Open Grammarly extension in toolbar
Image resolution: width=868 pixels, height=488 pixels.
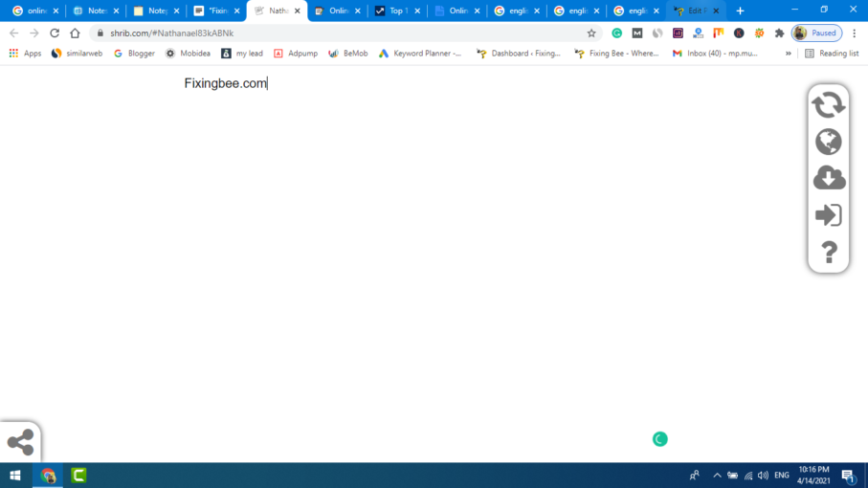point(616,33)
